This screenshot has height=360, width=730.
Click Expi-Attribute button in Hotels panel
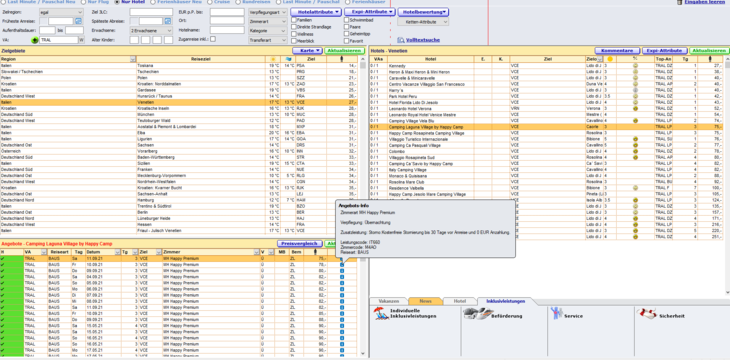point(665,50)
